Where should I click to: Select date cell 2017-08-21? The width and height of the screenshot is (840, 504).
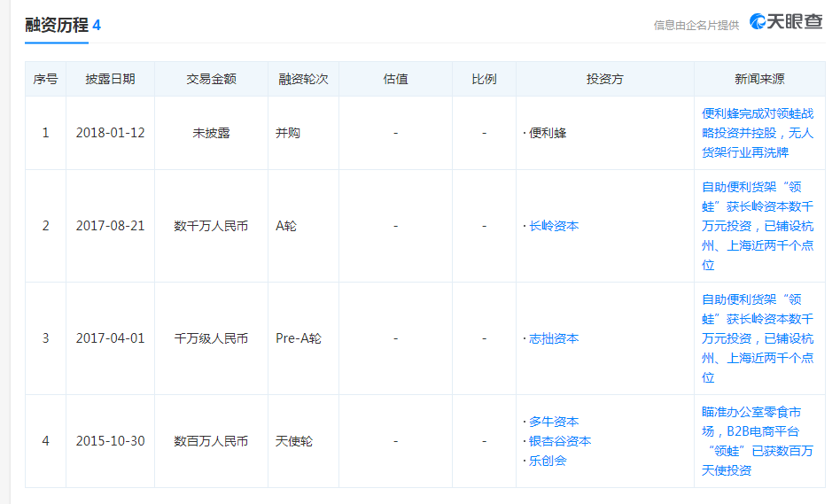(111, 226)
